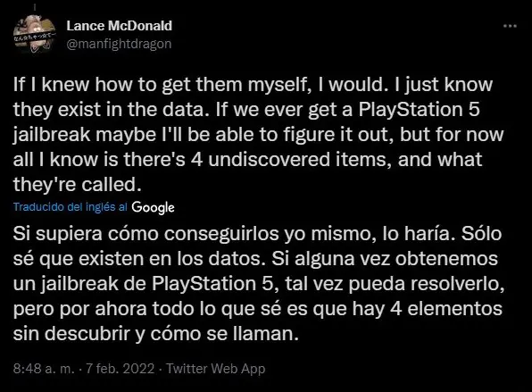Click the thread connector line above avatar
532x392 pixels.
35,7
